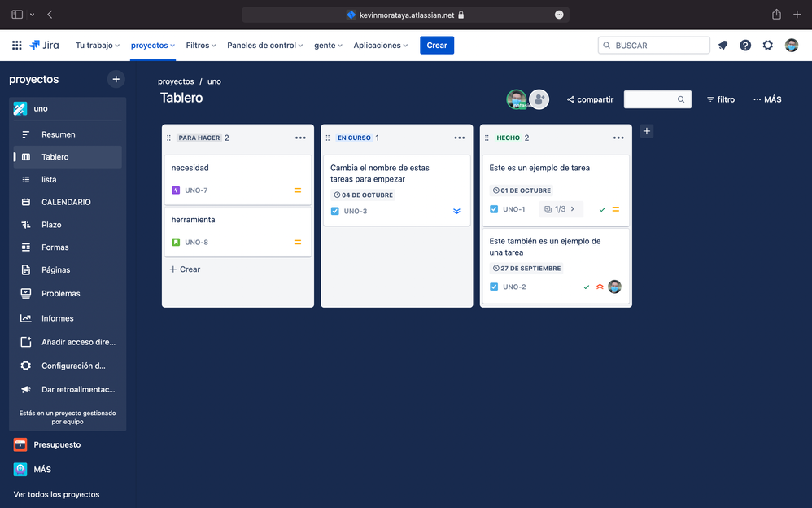The width and height of the screenshot is (812, 508).
Task: Open CALENDARIO in the sidebar
Action: [x=68, y=202]
